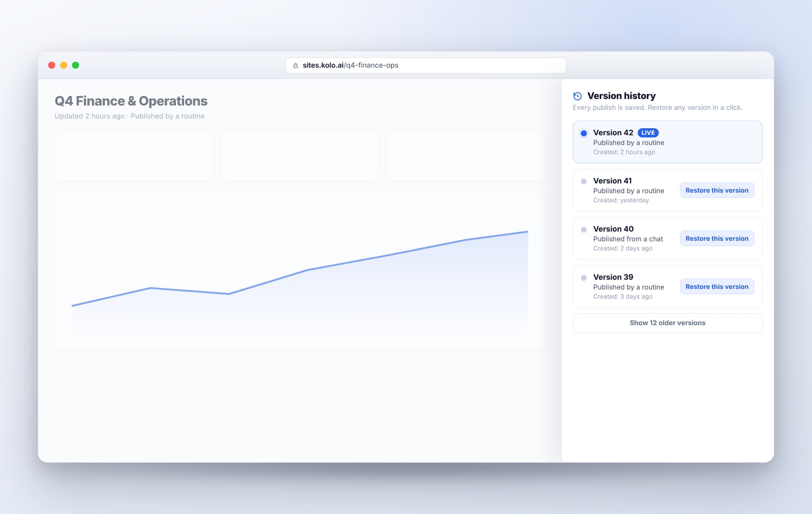This screenshot has height=514, width=812.
Task: Click 'Every publish is saved' description
Action: [x=658, y=108]
